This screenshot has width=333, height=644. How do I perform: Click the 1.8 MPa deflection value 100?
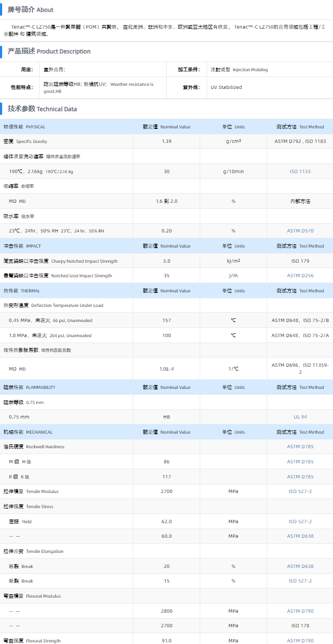166,335
